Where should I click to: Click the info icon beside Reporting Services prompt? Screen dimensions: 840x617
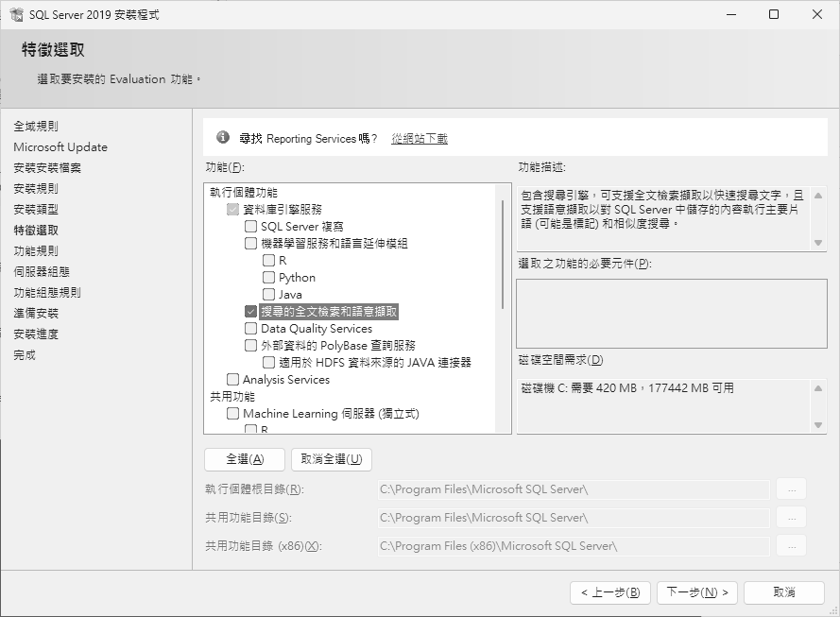223,138
